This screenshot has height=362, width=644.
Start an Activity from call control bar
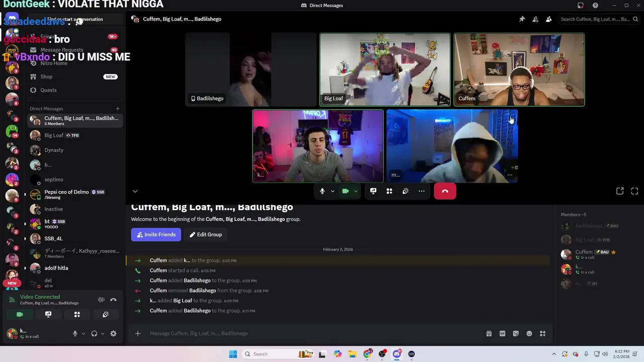[389, 191]
